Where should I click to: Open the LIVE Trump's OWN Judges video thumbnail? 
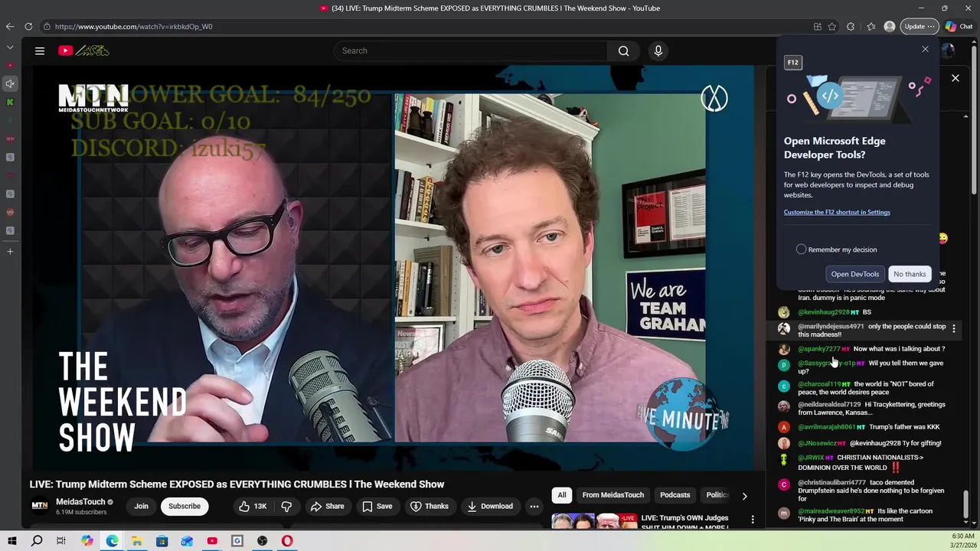click(594, 521)
